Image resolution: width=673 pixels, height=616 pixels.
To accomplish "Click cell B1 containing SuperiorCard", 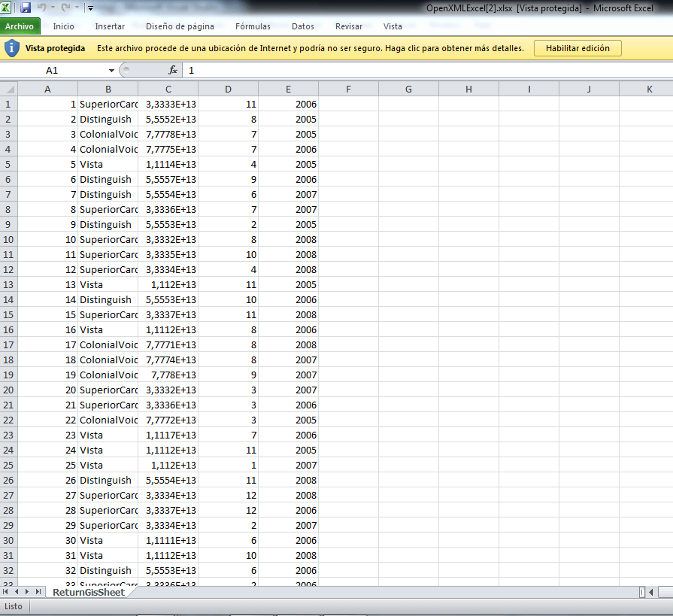I will point(108,105).
